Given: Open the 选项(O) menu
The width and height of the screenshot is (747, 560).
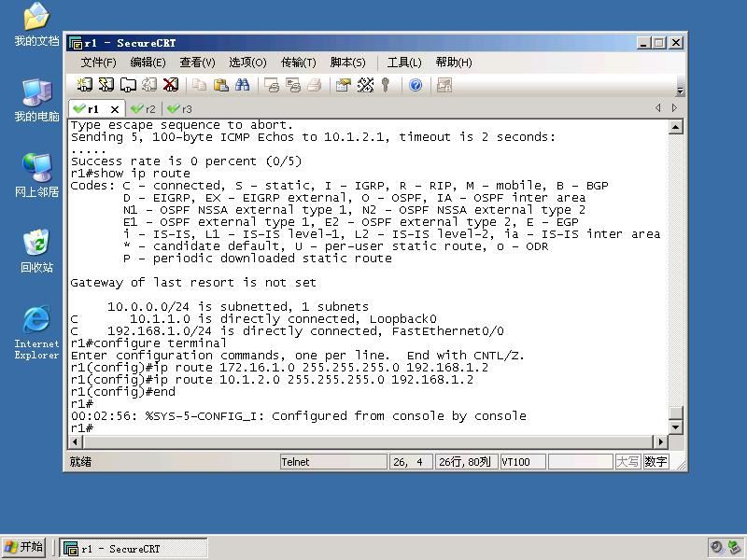Looking at the screenshot, I should (x=247, y=63).
